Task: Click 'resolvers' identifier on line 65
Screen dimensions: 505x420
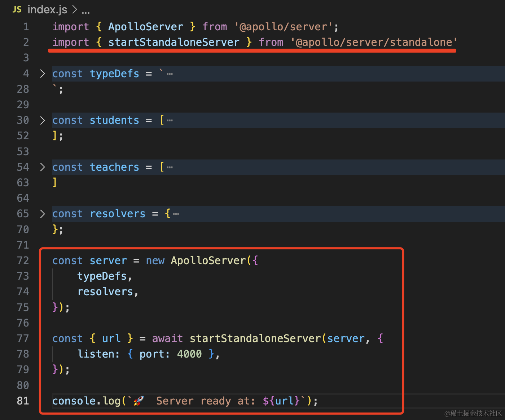Action: (x=118, y=214)
